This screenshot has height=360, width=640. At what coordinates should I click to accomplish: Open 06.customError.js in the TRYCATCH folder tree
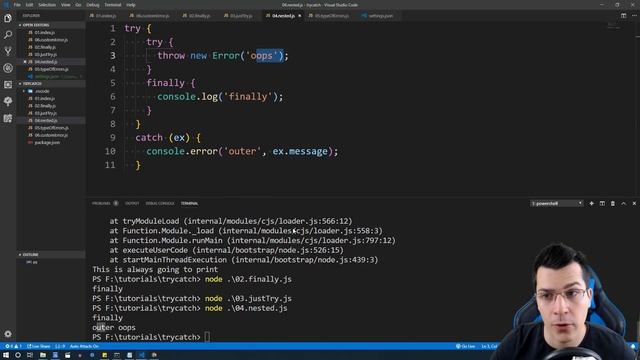(51, 135)
